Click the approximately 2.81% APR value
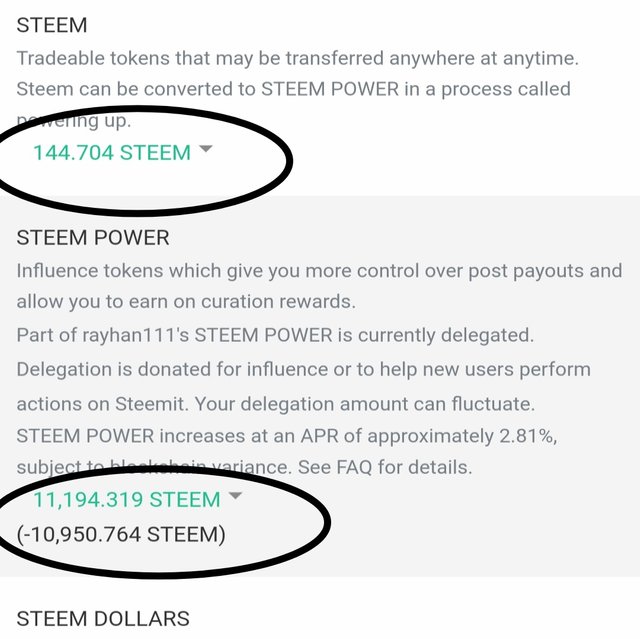Image resolution: width=640 pixels, height=639 pixels. tap(528, 436)
